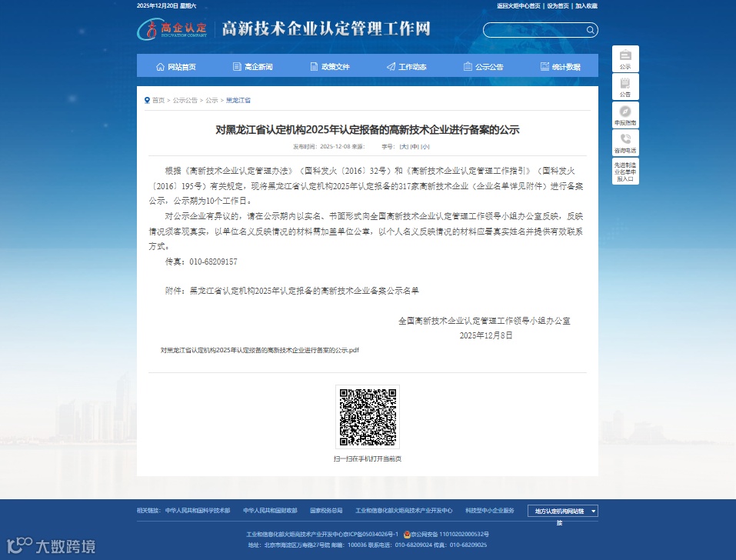Image resolution: width=736 pixels, height=560 pixels.
Task: Open the 高企新闻 nav tab
Action: click(252, 67)
